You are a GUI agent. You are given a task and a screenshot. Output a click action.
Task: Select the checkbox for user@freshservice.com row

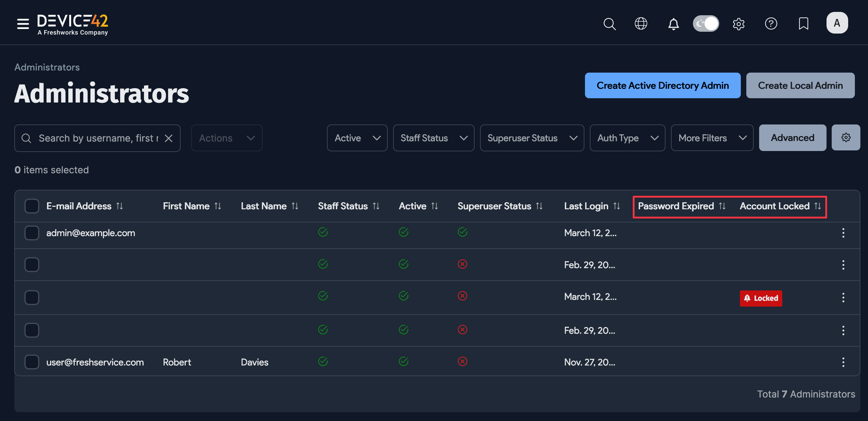(31, 362)
